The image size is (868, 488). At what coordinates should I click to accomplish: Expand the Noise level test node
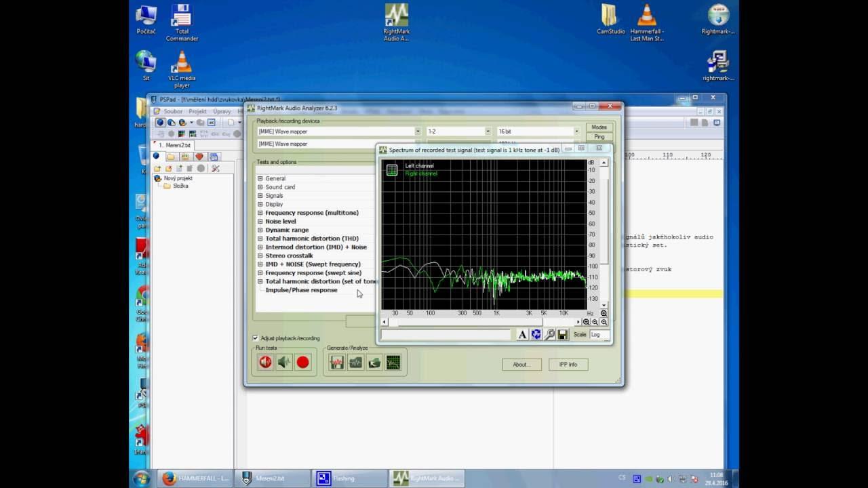(x=260, y=221)
